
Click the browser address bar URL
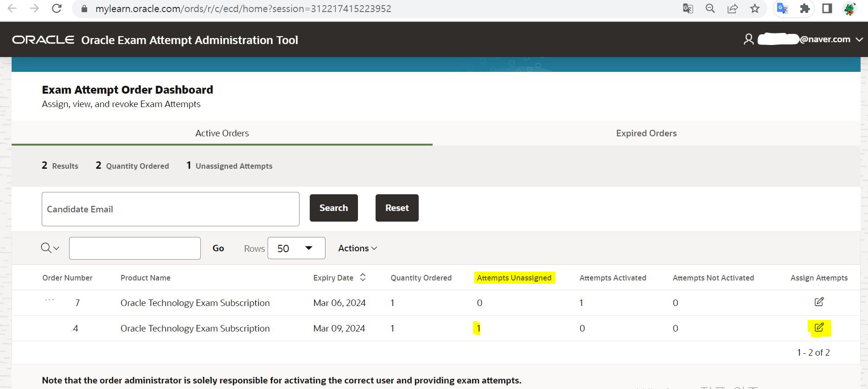click(243, 8)
